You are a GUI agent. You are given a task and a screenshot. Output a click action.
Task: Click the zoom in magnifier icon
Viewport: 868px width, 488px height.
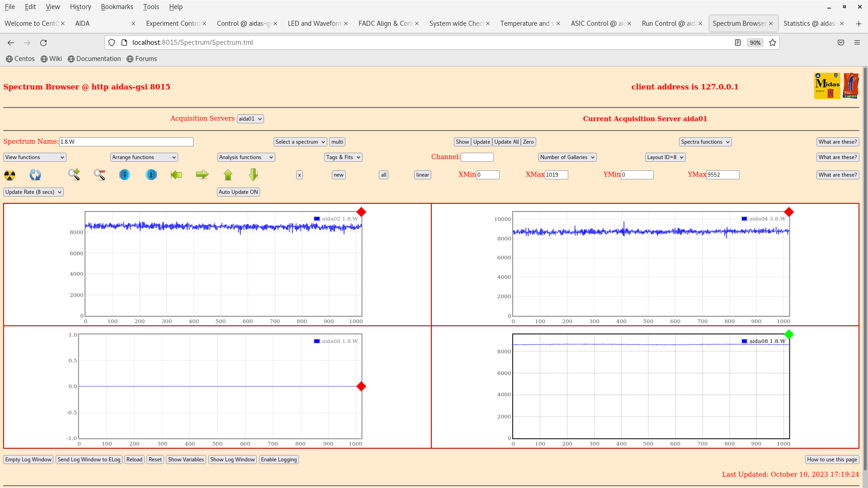pos(74,174)
